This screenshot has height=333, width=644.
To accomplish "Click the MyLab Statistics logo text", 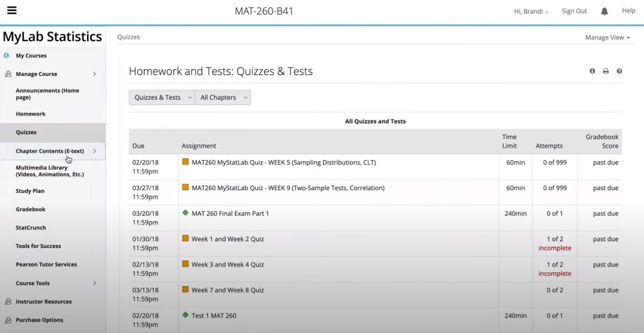I will (x=52, y=37).
